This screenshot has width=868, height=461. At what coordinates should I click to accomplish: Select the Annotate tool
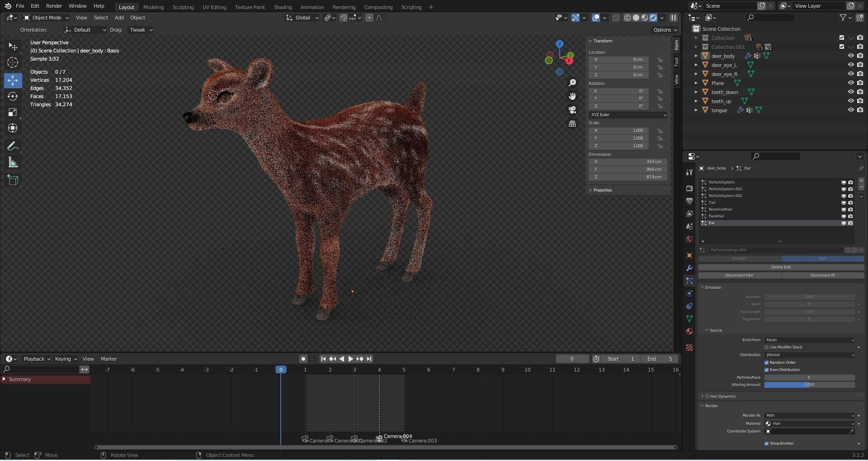[x=13, y=146]
